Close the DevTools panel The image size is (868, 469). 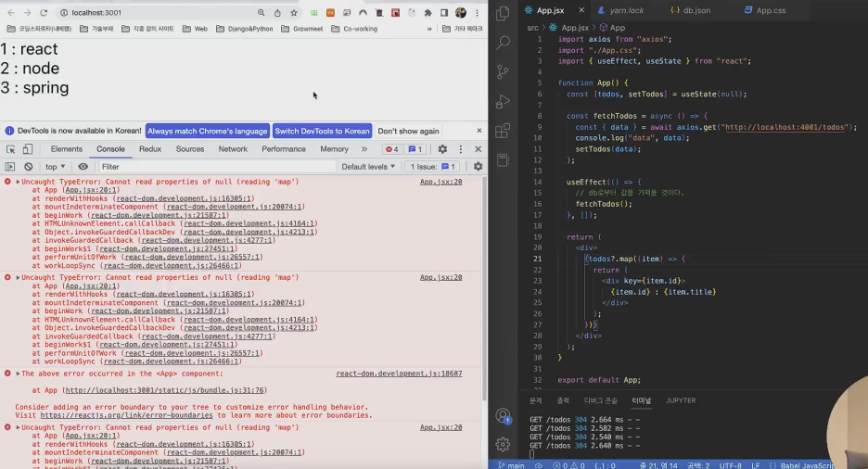[479, 149]
